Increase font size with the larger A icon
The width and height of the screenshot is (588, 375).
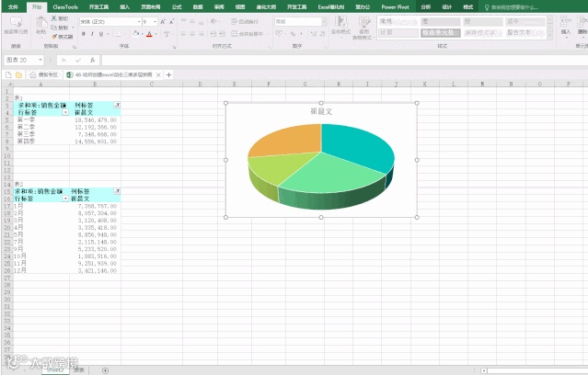[163, 22]
